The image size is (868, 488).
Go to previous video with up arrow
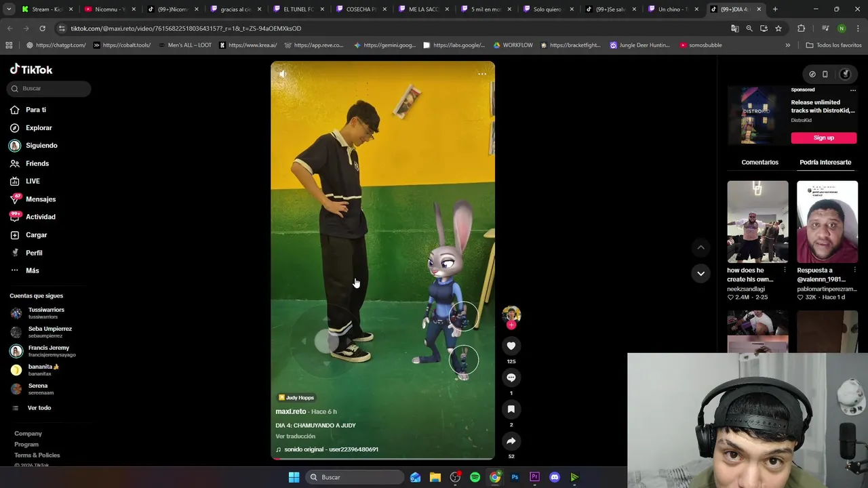pyautogui.click(x=701, y=247)
